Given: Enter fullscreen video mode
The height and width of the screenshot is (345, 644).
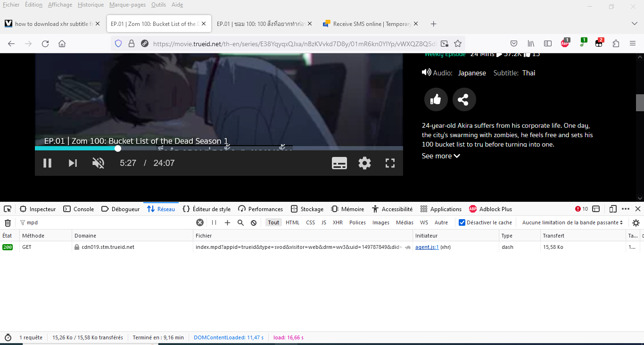Looking at the screenshot, I should pos(390,163).
